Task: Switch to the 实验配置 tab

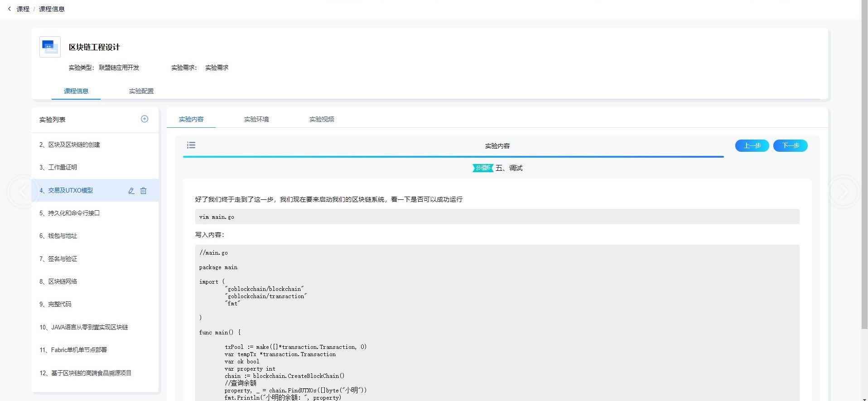Action: pyautogui.click(x=141, y=91)
